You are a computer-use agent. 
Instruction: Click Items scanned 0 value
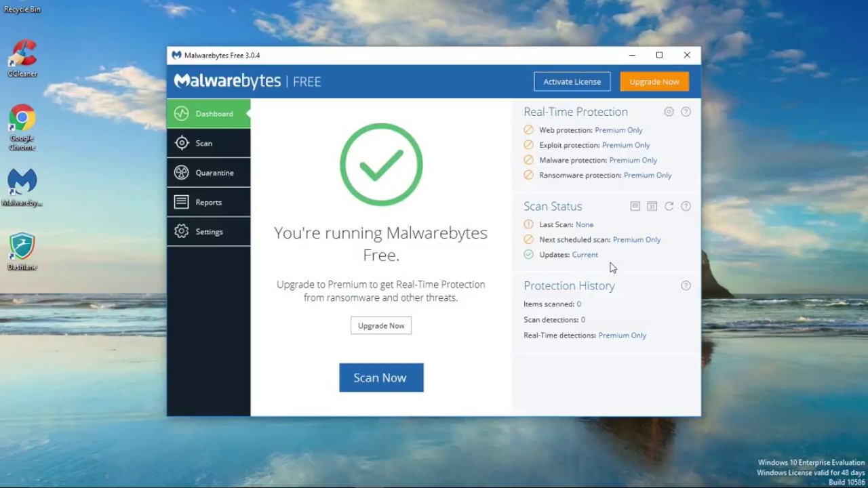tap(578, 304)
